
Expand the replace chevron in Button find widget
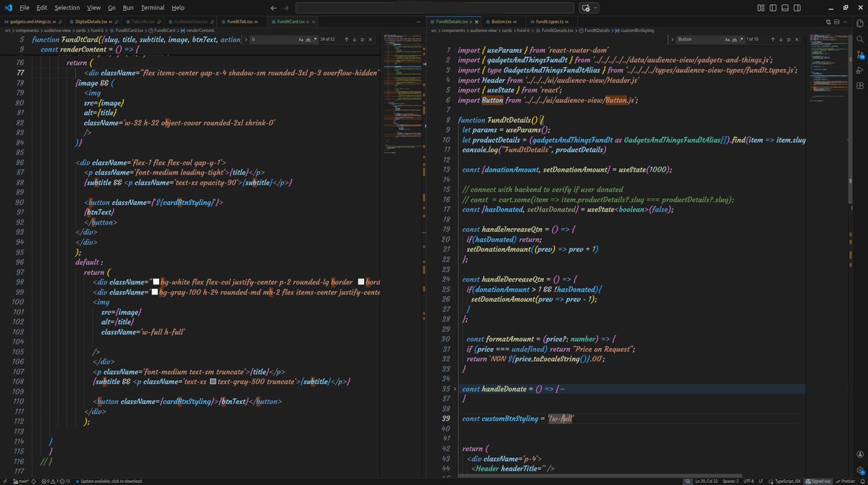coord(673,39)
